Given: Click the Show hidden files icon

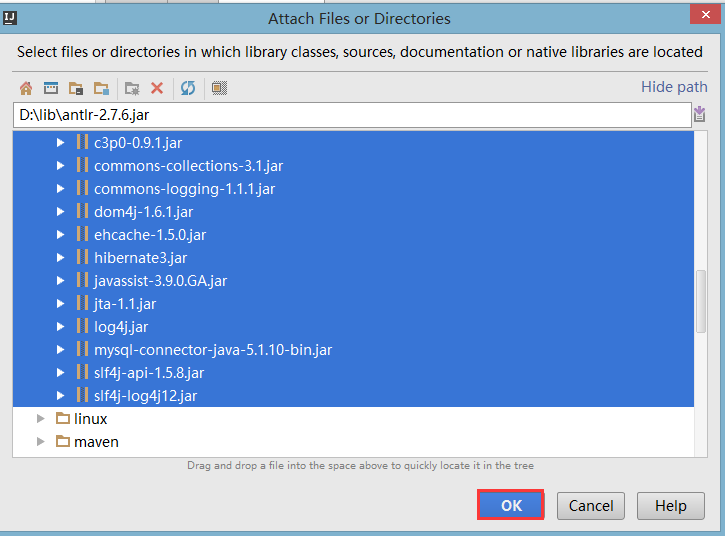Looking at the screenshot, I should [x=219, y=88].
